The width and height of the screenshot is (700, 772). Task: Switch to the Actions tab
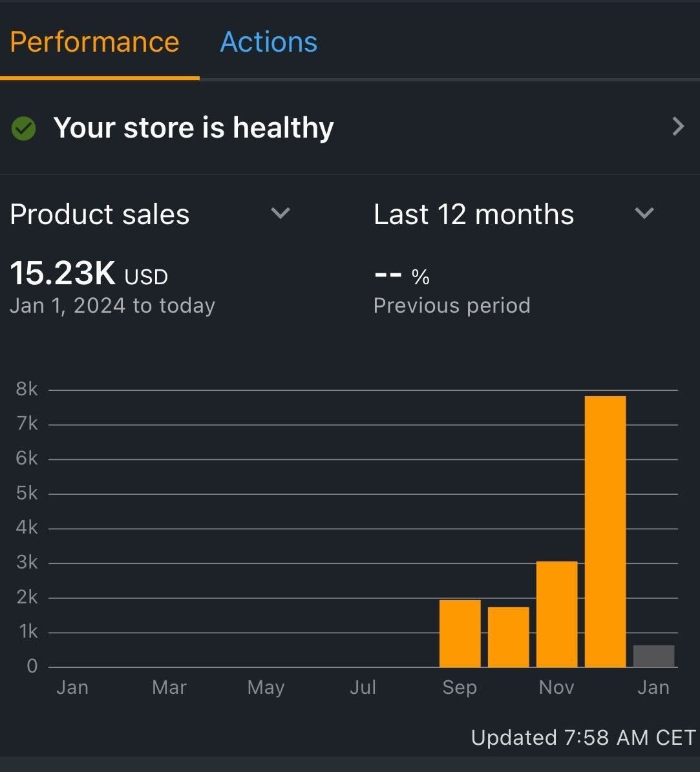click(x=268, y=43)
